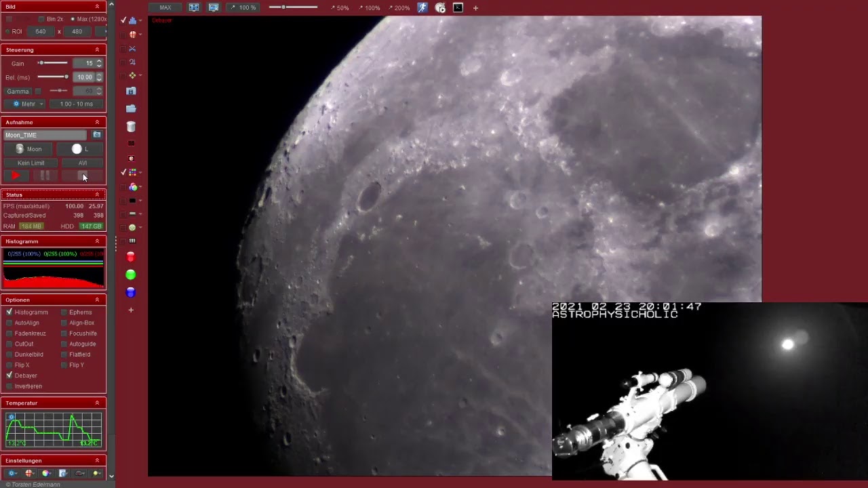
Task: Click the Jupiter symbol ephemeris icon
Action: pos(132,62)
